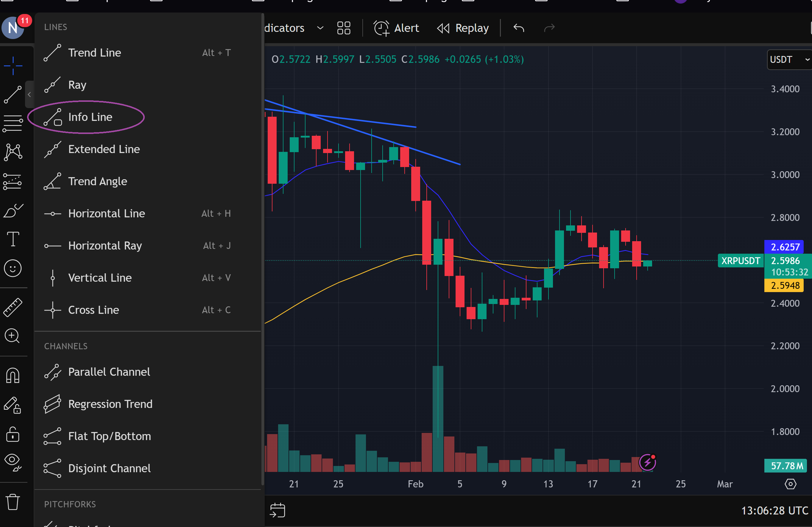Image resolution: width=812 pixels, height=527 pixels.
Task: Toggle magnet mode on sidebar
Action: click(x=13, y=375)
